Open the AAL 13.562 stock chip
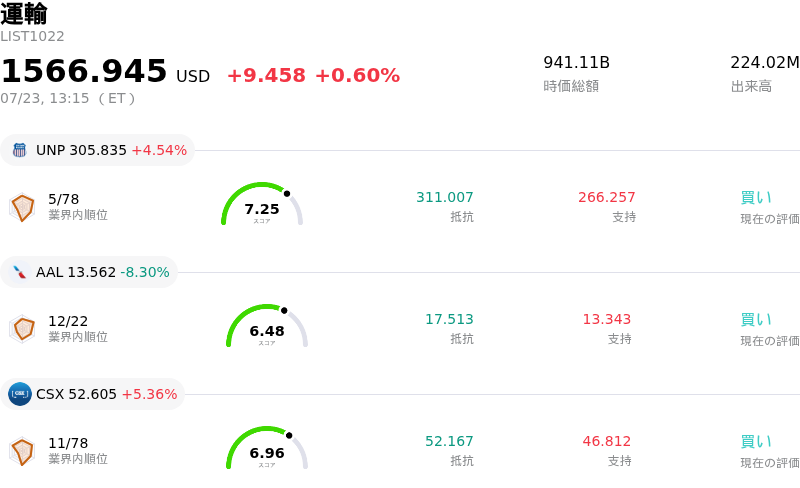This screenshot has width=800, height=488. tap(89, 272)
